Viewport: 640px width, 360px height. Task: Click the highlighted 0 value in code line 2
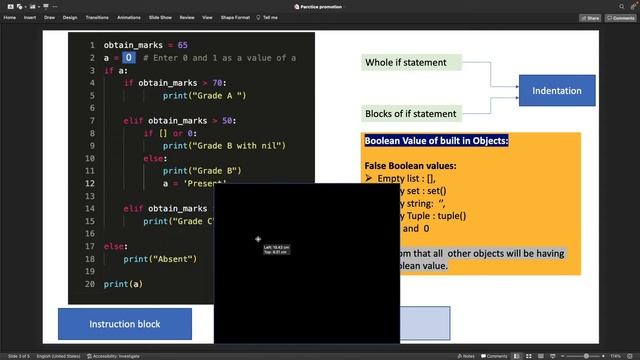point(129,58)
